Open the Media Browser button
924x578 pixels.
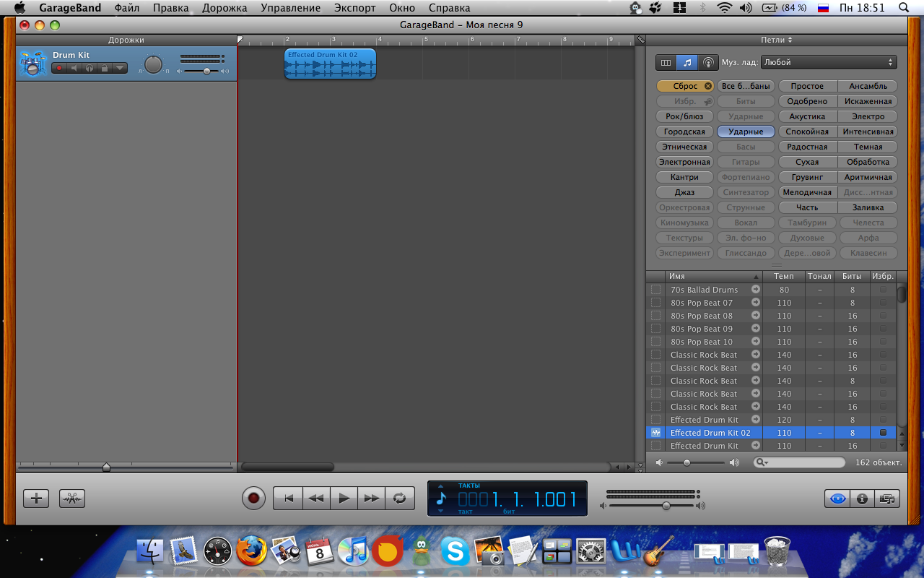tap(887, 498)
